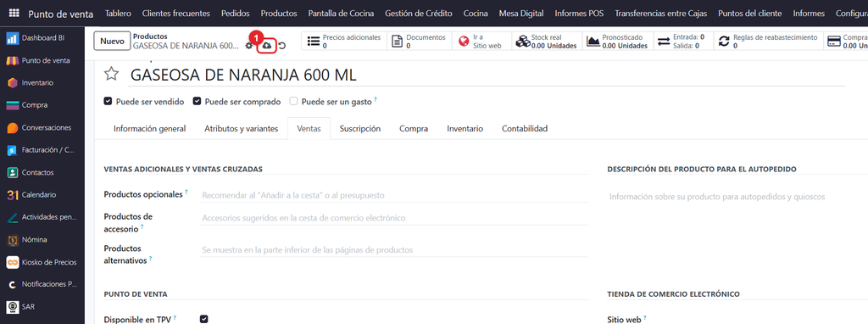Open Gestión de Crédito menu
This screenshot has height=324, width=868.
(419, 14)
